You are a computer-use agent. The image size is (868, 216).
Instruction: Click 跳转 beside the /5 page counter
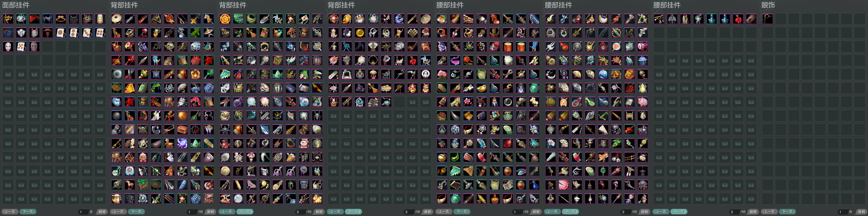tap(862, 212)
